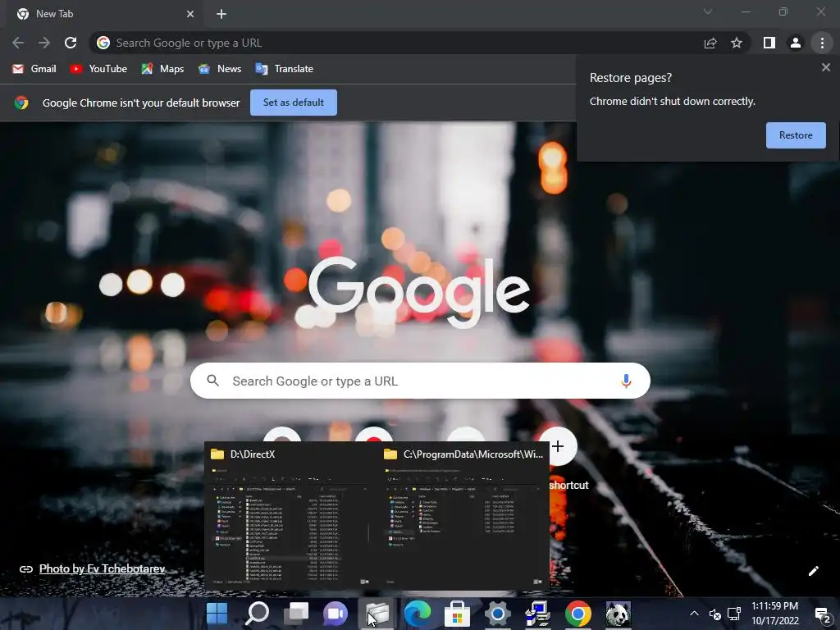
Task: Bookmark this tab with the star icon
Action: tap(737, 43)
